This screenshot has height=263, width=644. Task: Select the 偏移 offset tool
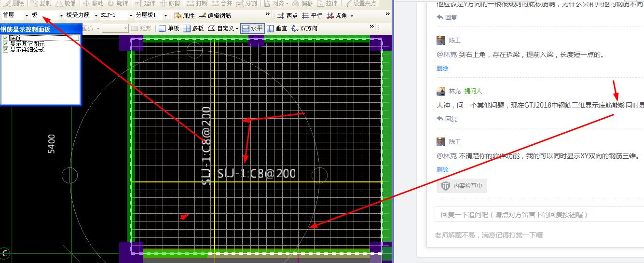(x=303, y=3)
